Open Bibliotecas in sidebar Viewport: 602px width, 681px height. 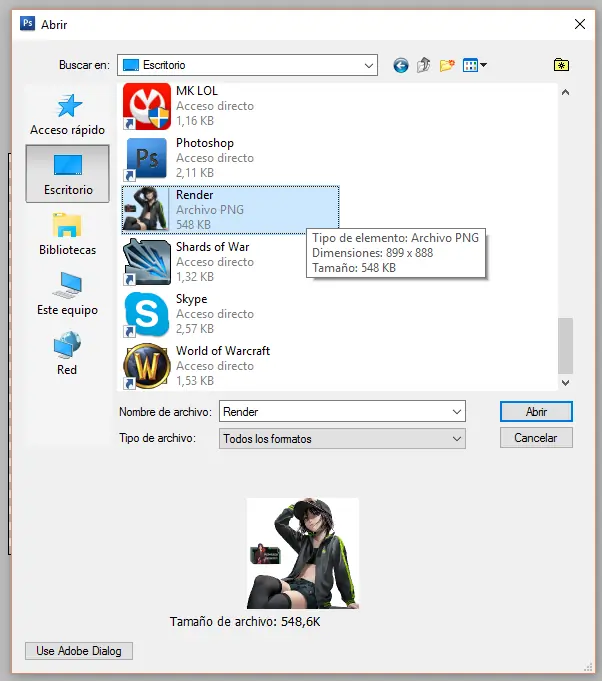pyautogui.click(x=67, y=234)
